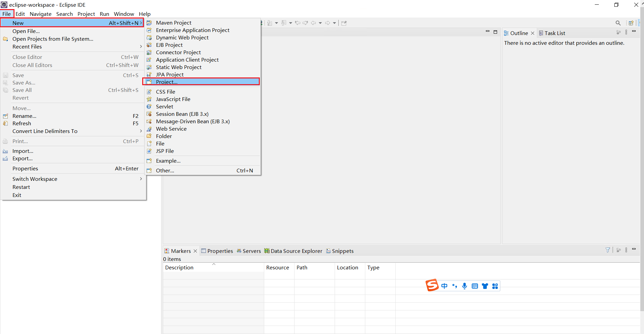Click the magnifier search icon in toolbar
The image size is (644, 334).
click(x=618, y=23)
